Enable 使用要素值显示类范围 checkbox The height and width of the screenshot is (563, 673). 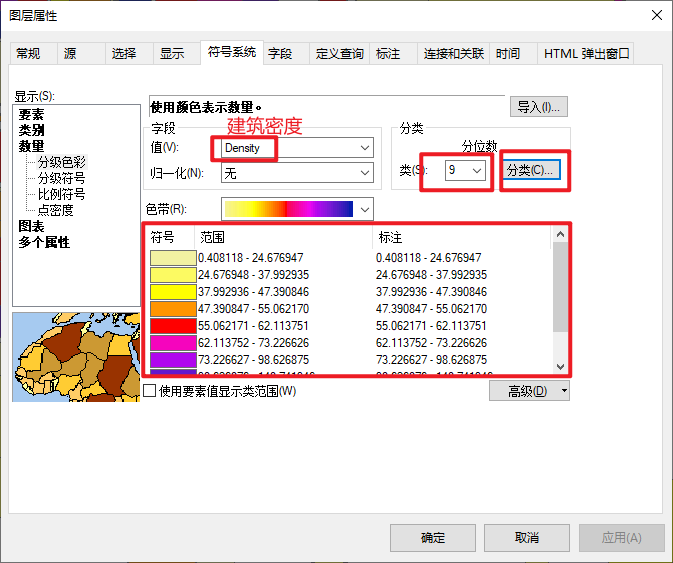click(150, 391)
